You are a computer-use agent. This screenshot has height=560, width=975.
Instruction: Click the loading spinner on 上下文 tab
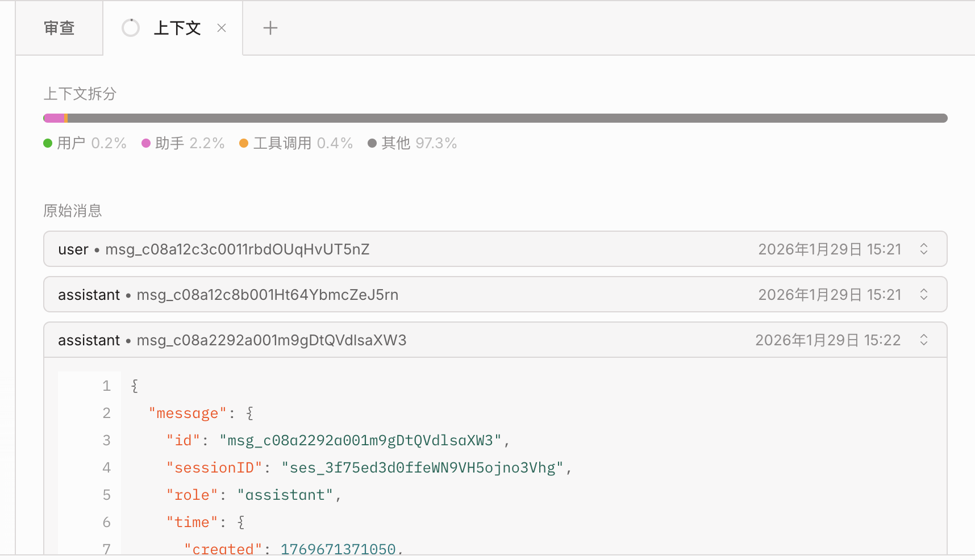(131, 28)
